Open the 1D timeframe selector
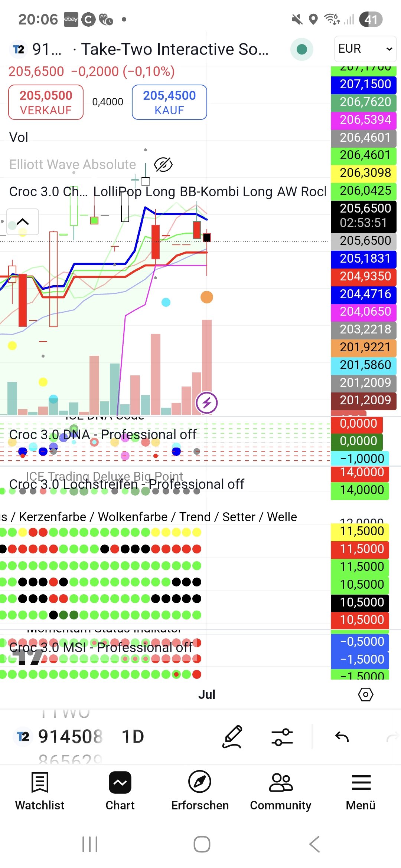Image resolution: width=401 pixels, height=868 pixels. (x=133, y=737)
